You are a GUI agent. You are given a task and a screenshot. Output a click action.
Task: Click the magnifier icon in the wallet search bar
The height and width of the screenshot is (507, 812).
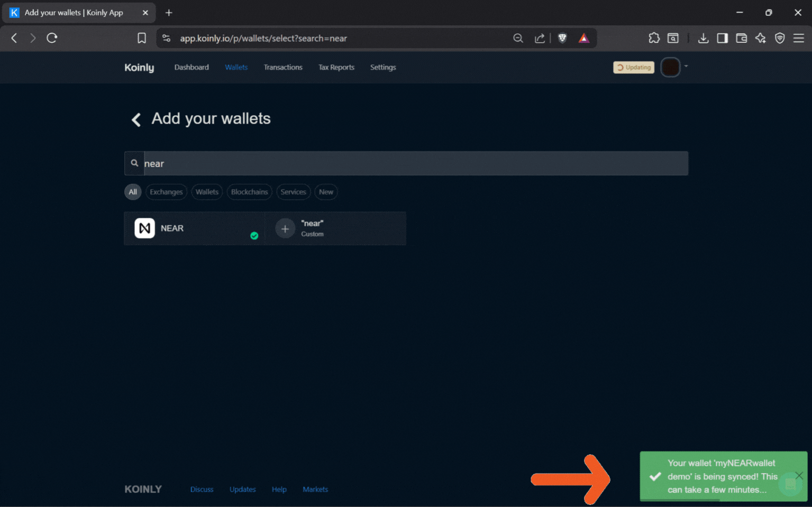(134, 163)
